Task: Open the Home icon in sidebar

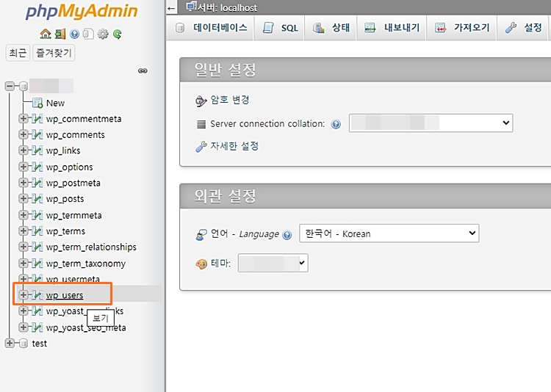Action: coord(46,34)
